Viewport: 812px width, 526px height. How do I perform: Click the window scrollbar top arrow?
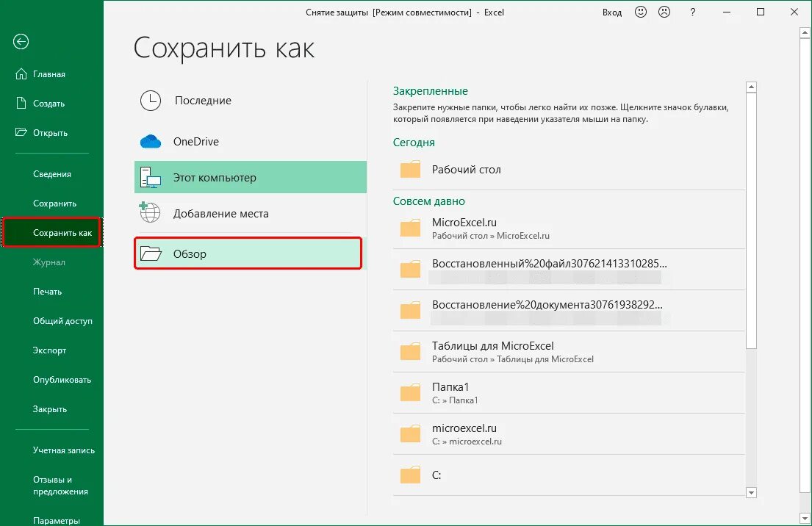pyautogui.click(x=804, y=32)
